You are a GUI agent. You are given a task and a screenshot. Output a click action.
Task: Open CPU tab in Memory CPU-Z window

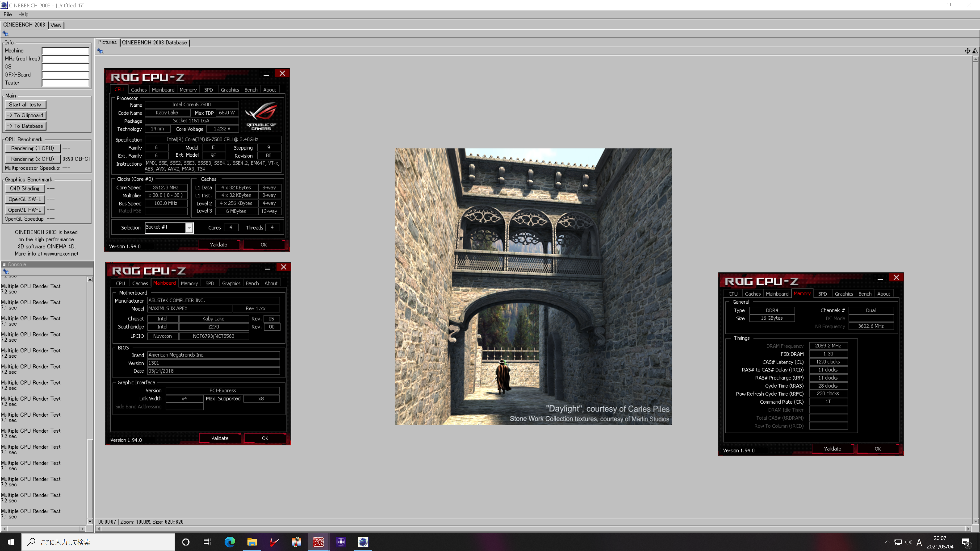733,294
